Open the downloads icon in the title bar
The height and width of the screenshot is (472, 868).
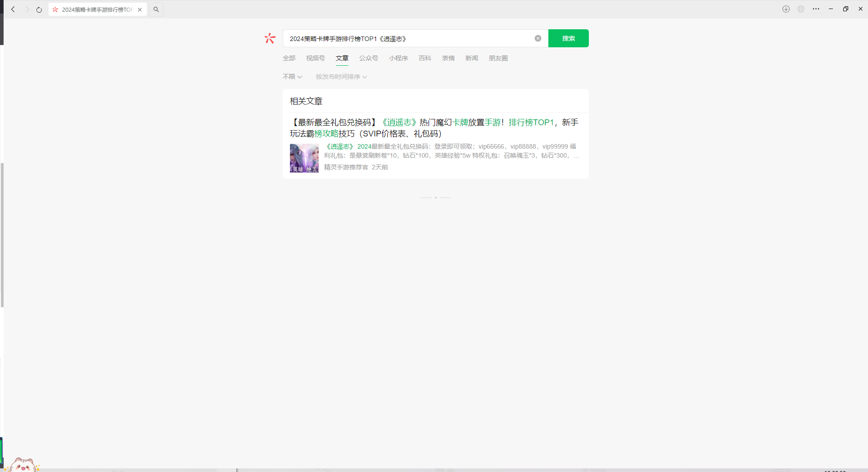[786, 9]
